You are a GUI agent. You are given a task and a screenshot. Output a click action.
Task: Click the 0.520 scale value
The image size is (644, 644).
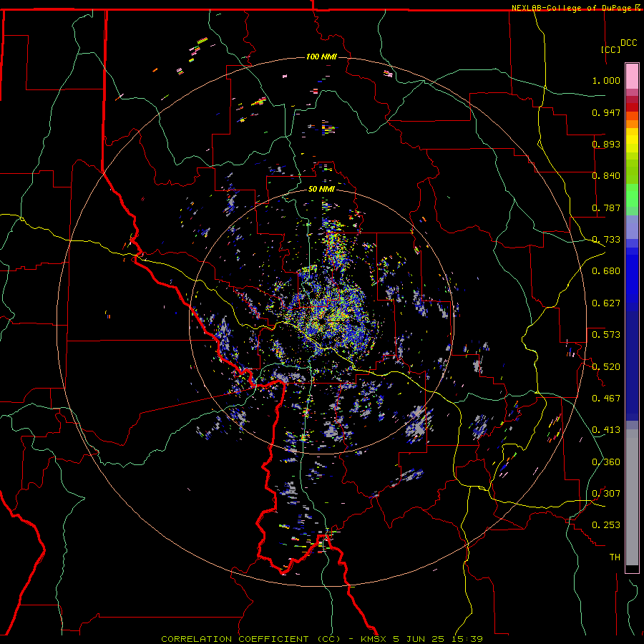click(x=606, y=367)
